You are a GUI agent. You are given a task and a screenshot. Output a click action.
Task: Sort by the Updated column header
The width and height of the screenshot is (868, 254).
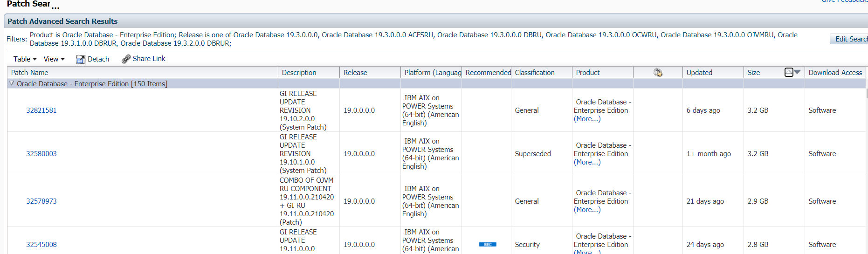[713, 72]
